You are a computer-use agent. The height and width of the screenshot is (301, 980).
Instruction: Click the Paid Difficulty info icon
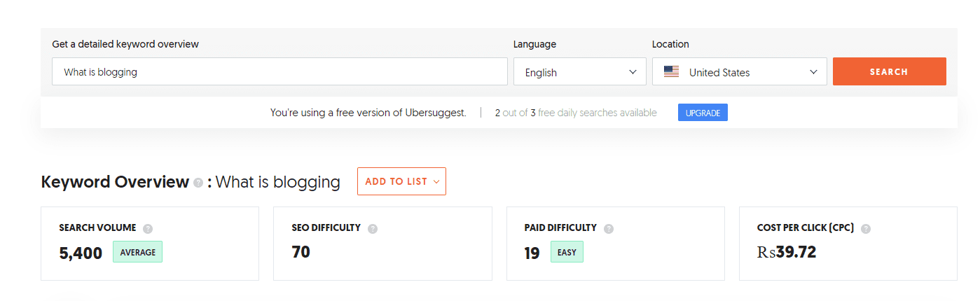(609, 228)
